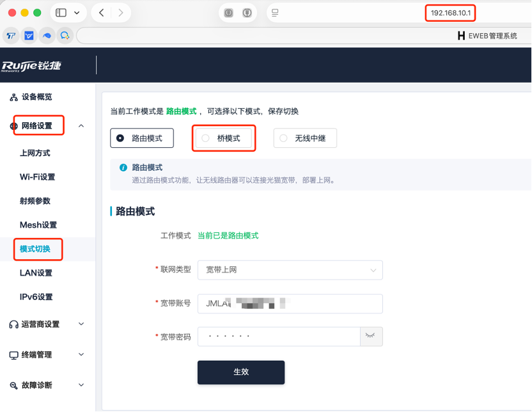Image resolution: width=532 pixels, height=412 pixels.
Task: Click the reader/page icon in address bar
Action: click(275, 13)
